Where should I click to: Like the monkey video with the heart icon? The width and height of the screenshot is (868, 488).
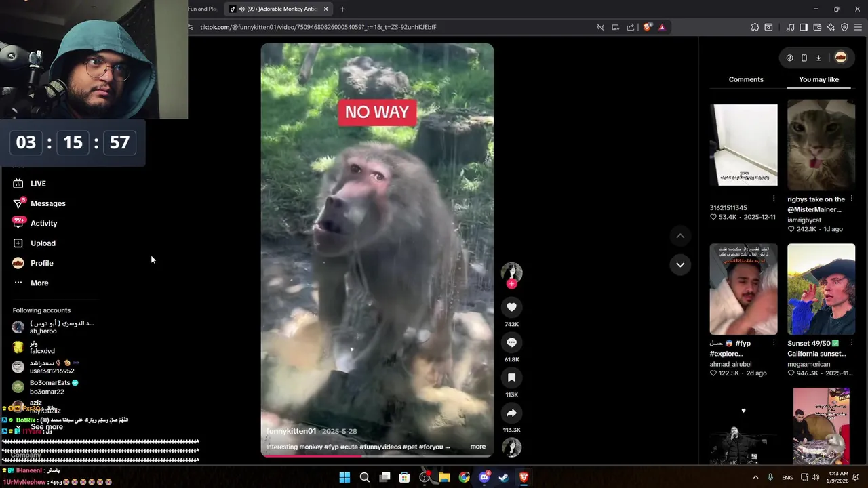pyautogui.click(x=511, y=307)
